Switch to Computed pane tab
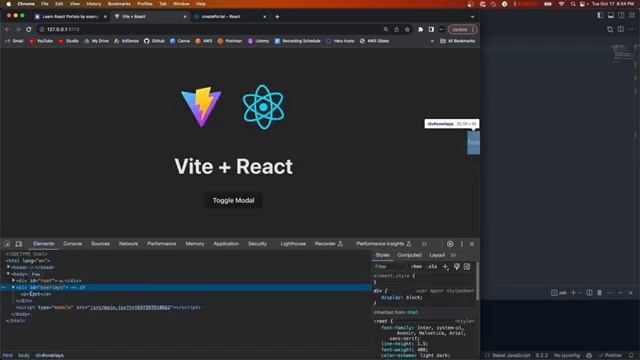Image resolution: width=640 pixels, height=360 pixels. click(x=409, y=255)
